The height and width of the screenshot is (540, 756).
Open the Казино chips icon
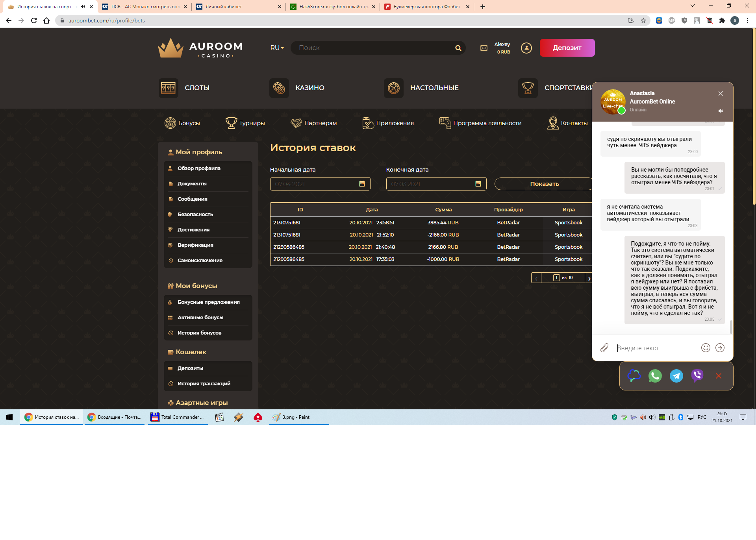click(x=279, y=88)
